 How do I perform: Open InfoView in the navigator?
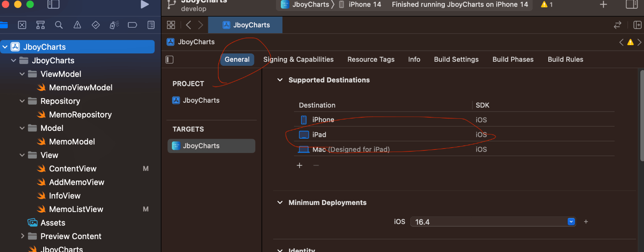pyautogui.click(x=59, y=195)
